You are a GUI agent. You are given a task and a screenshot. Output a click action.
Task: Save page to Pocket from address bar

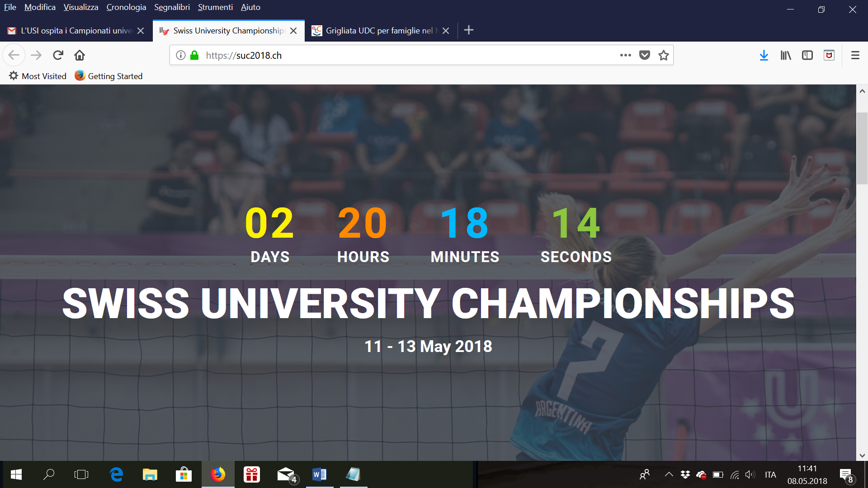click(645, 55)
